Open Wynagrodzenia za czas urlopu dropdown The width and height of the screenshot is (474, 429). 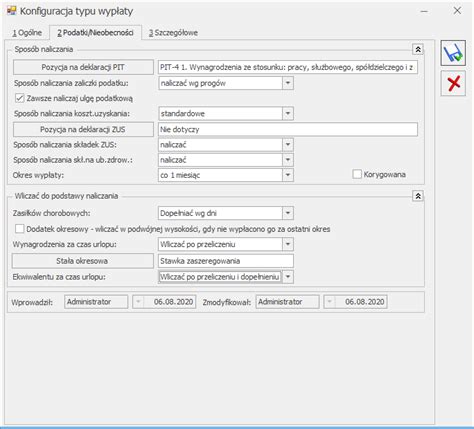click(x=288, y=244)
